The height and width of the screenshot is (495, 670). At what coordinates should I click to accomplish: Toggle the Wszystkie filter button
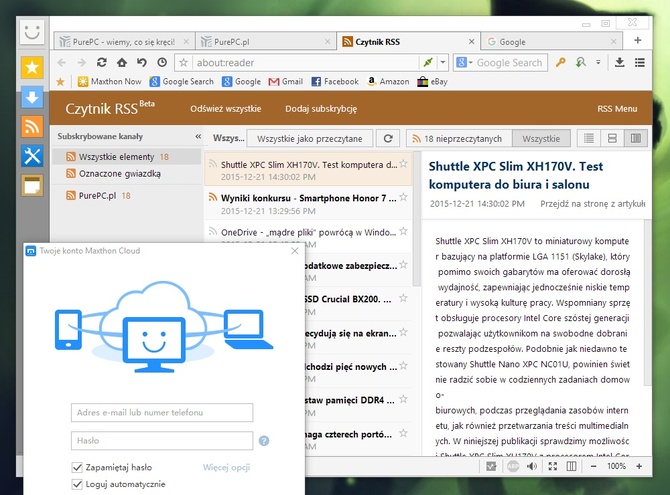[541, 138]
